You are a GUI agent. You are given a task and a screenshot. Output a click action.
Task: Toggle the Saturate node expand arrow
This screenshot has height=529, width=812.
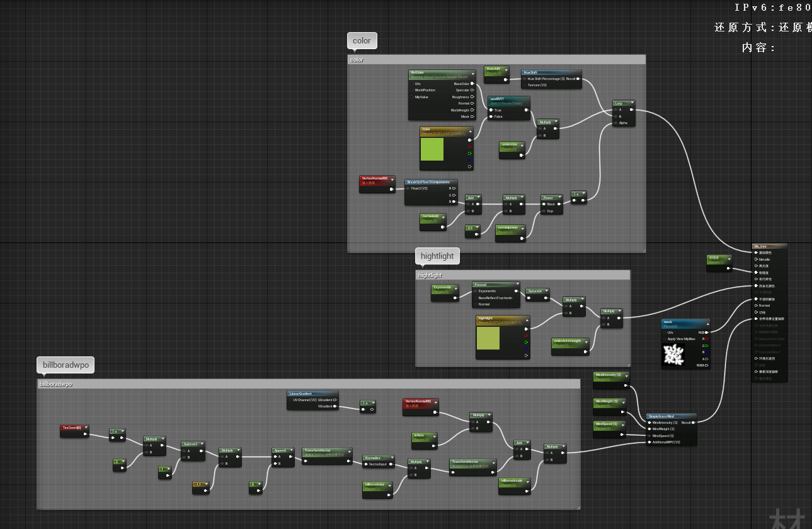[546, 291]
